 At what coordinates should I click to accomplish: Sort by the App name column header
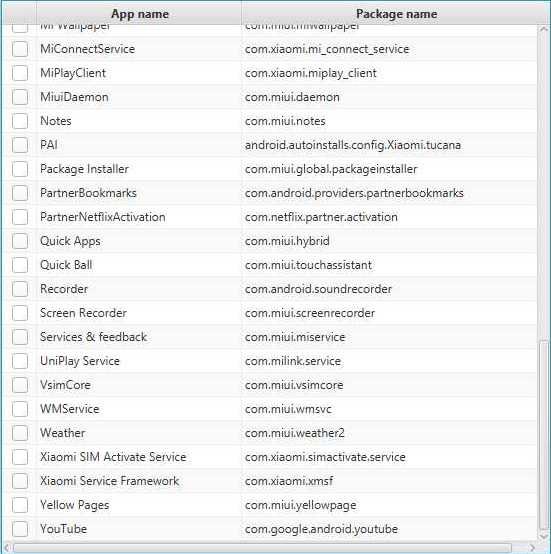[x=140, y=14]
